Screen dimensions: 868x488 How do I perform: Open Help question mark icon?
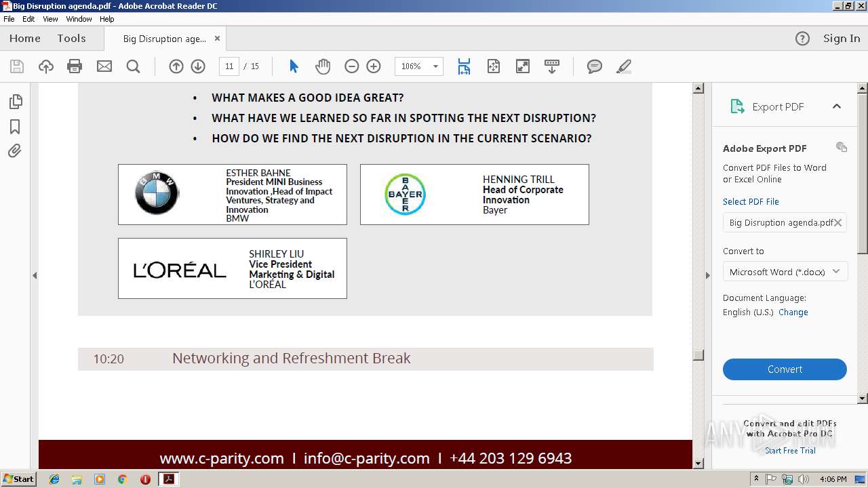(x=802, y=39)
